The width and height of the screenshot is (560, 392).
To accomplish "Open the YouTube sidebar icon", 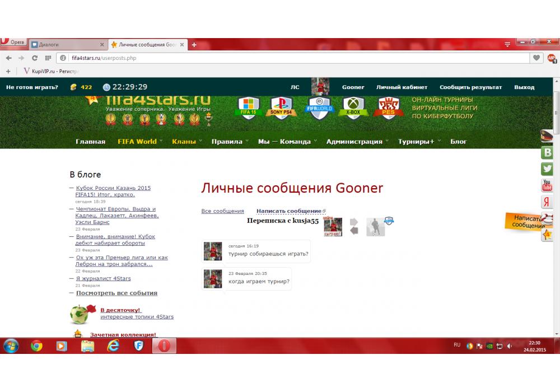I will [x=547, y=185].
